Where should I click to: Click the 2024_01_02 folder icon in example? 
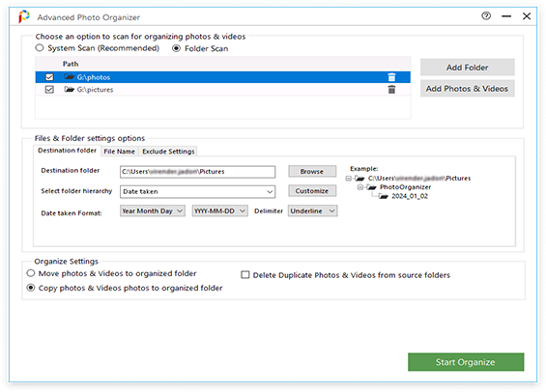(x=384, y=197)
